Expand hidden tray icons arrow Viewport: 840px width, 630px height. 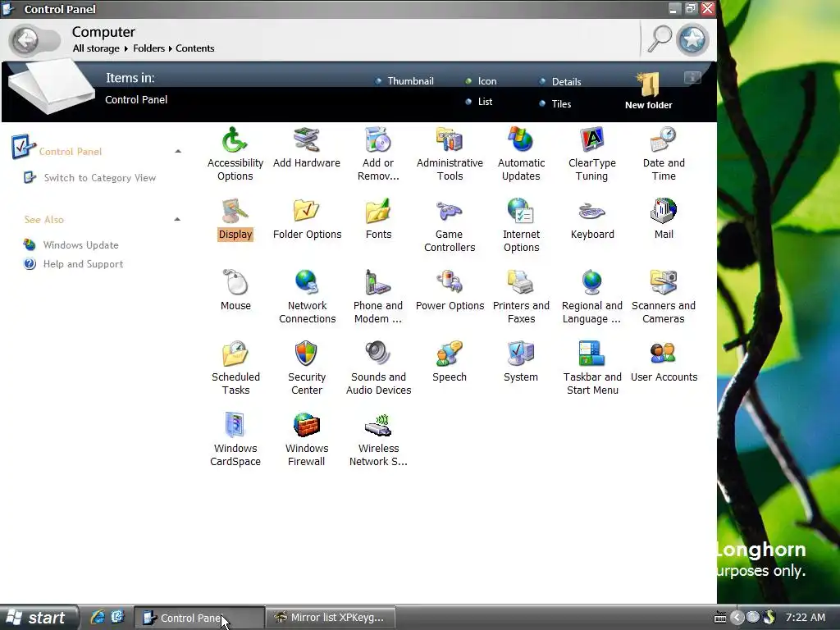(x=737, y=618)
